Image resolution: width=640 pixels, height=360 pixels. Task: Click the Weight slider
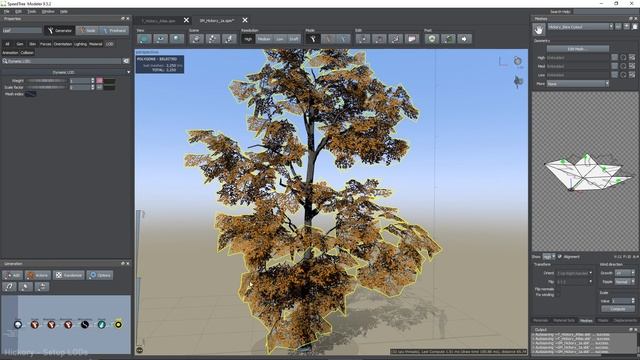point(46,81)
